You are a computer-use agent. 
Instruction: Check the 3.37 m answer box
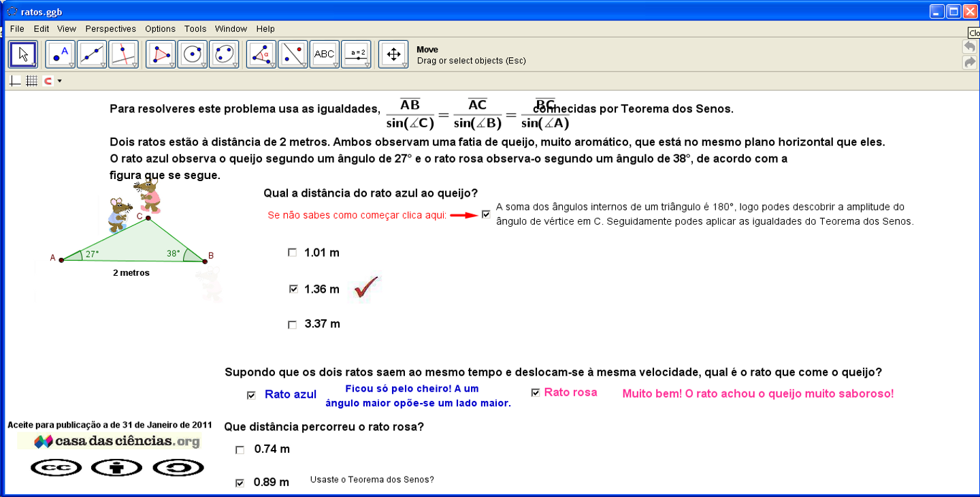293,325
